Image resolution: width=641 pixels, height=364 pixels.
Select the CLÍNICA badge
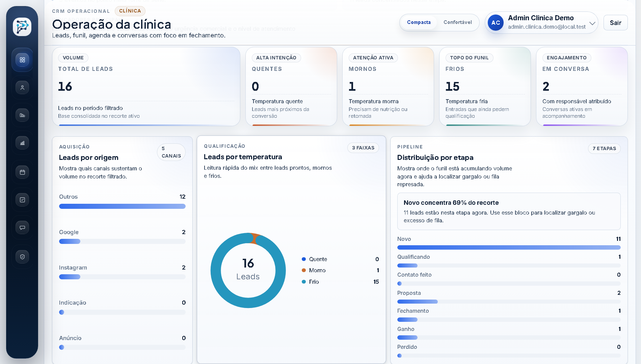[x=130, y=11]
